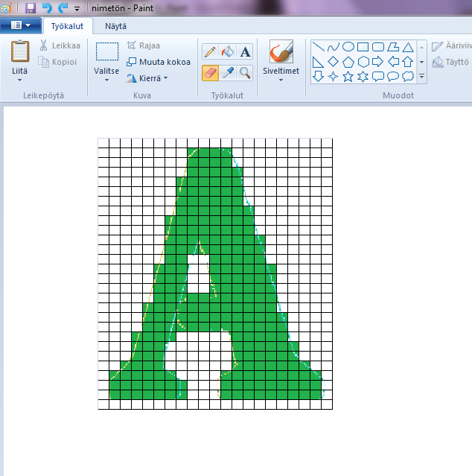Image resolution: width=472 pixels, height=476 pixels.
Task: Select the Right triangle shape
Action: point(318,62)
